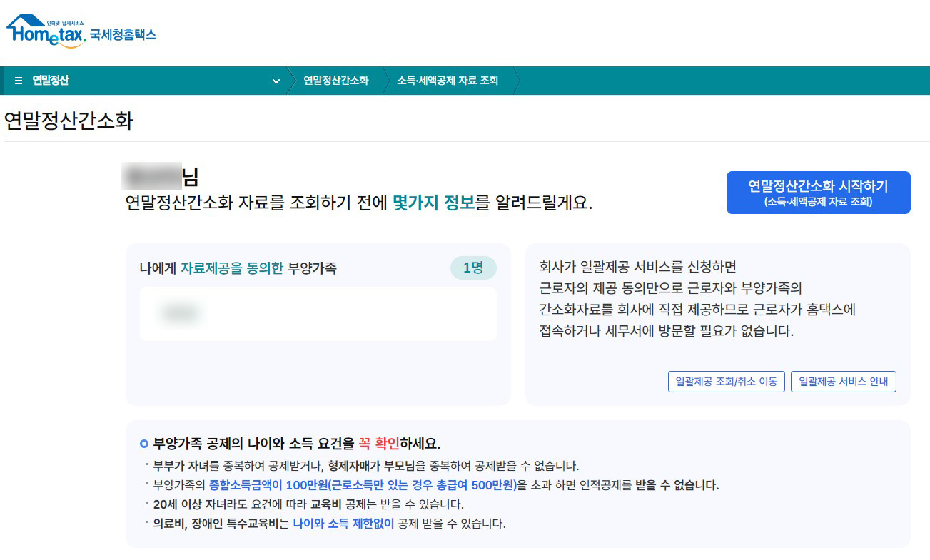
Task: Open 일괄제공 조회/취소 이동
Action: pyautogui.click(x=726, y=382)
